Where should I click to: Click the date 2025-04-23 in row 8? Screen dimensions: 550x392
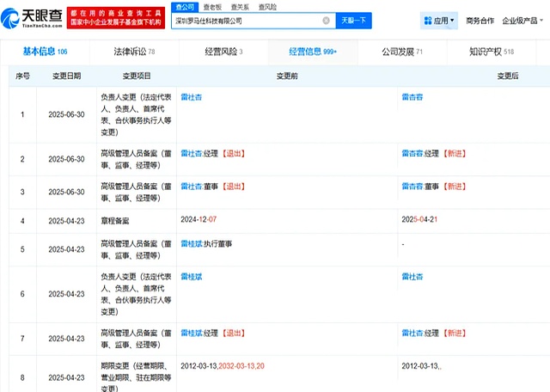point(67,377)
